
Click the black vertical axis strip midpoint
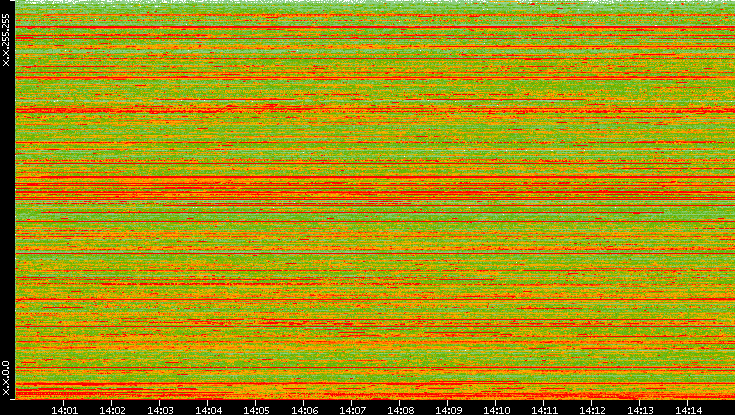7,200
